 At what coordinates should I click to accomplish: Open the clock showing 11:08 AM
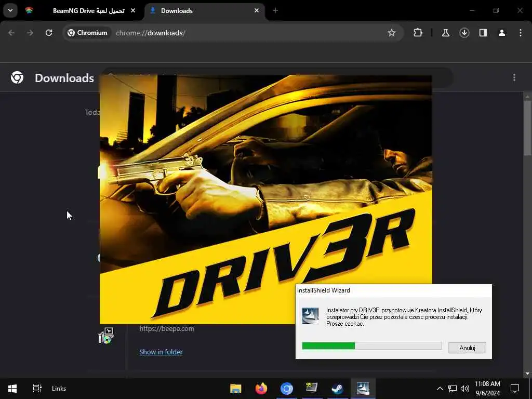(487, 389)
